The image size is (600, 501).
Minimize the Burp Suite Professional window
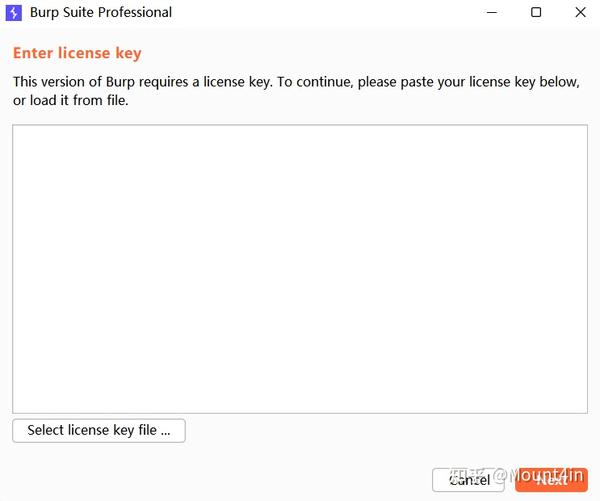492,13
